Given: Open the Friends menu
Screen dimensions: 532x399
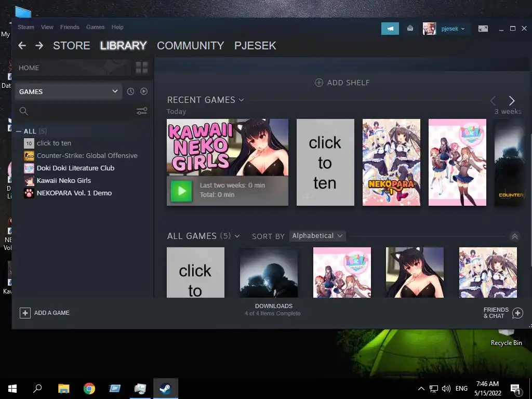Looking at the screenshot, I should pyautogui.click(x=70, y=27).
